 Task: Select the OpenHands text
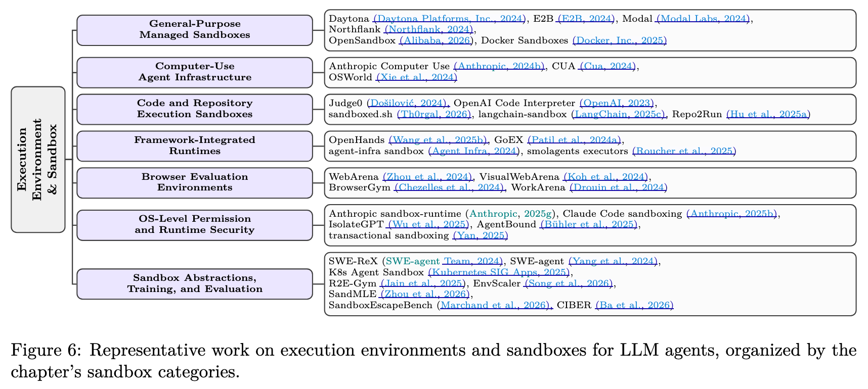point(357,140)
